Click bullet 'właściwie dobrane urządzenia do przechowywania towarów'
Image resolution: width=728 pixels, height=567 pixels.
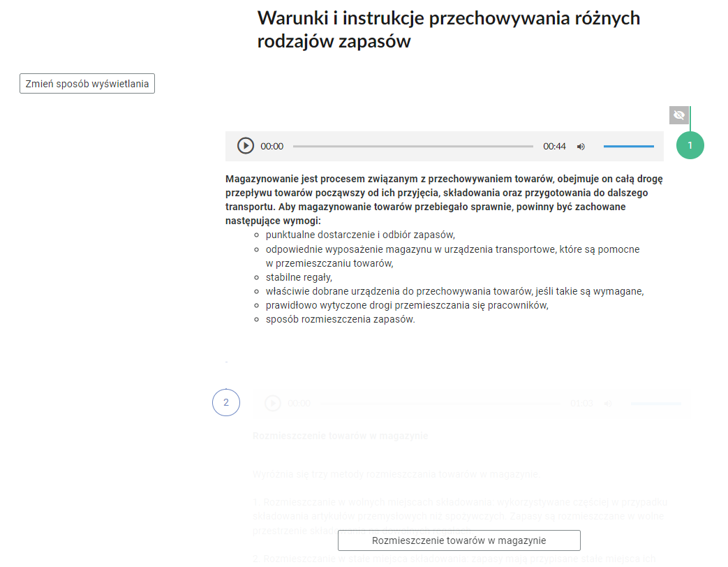pyautogui.click(x=454, y=291)
